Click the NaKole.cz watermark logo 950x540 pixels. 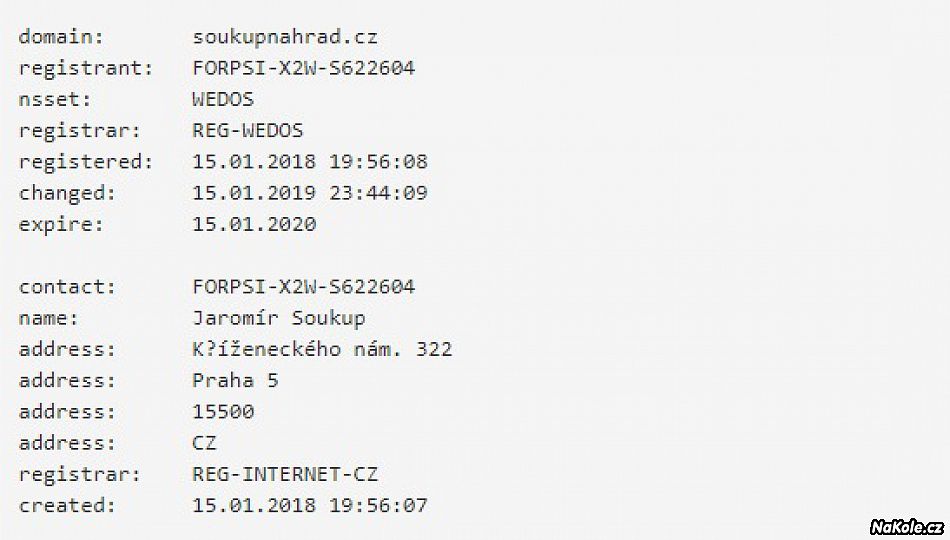(x=907, y=527)
